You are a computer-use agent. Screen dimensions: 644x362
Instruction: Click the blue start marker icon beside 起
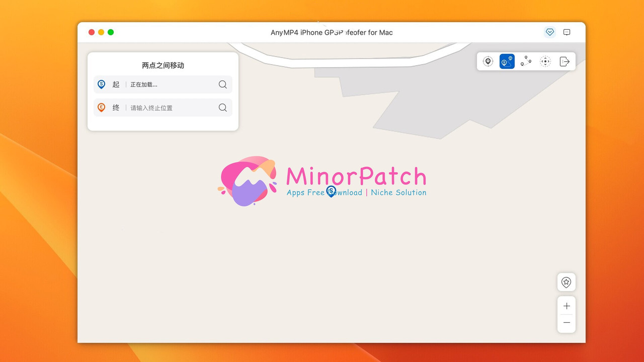tap(101, 84)
